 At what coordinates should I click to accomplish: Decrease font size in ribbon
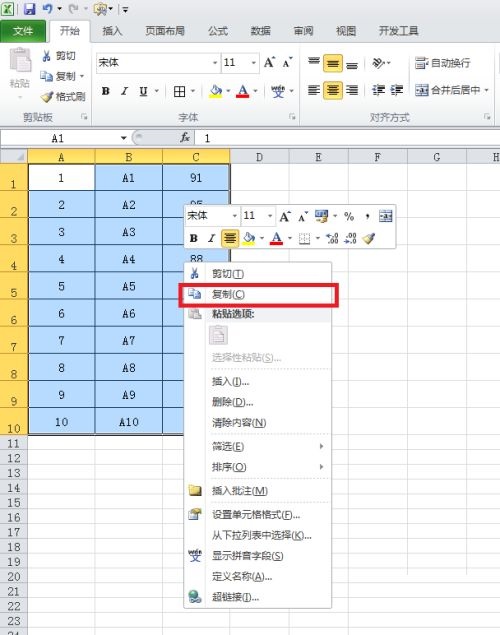287,63
